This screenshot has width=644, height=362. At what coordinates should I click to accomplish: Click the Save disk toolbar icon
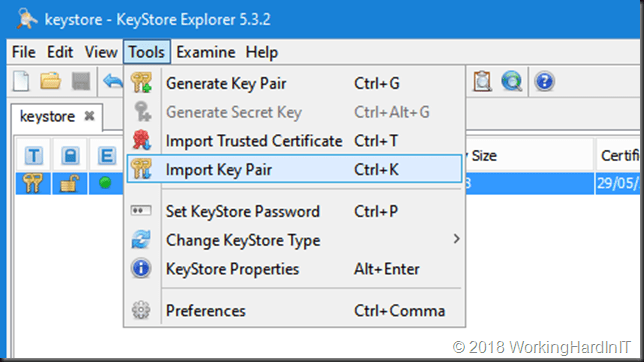[81, 81]
